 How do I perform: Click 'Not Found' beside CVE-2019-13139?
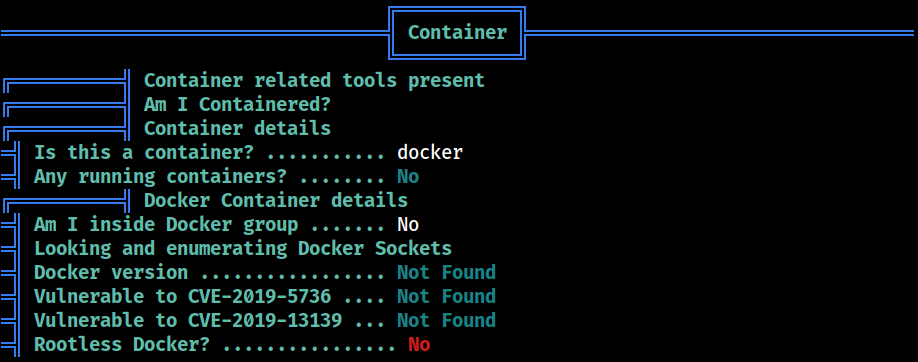click(x=447, y=320)
